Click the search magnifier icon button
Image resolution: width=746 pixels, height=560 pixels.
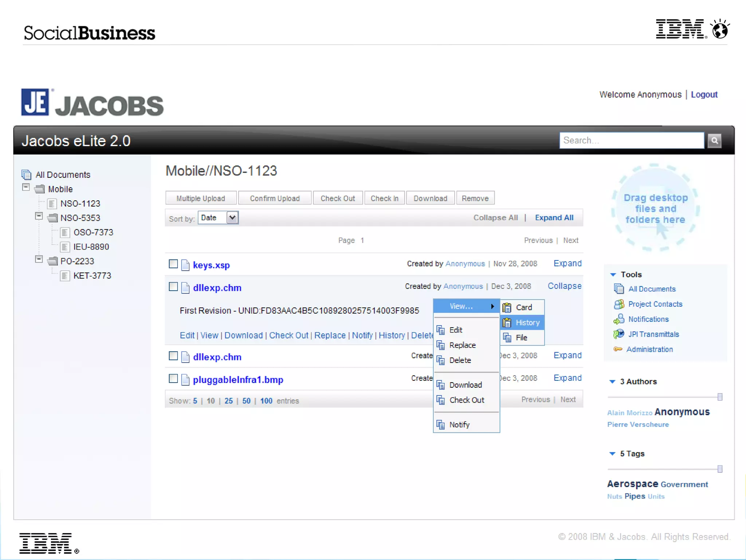click(714, 141)
